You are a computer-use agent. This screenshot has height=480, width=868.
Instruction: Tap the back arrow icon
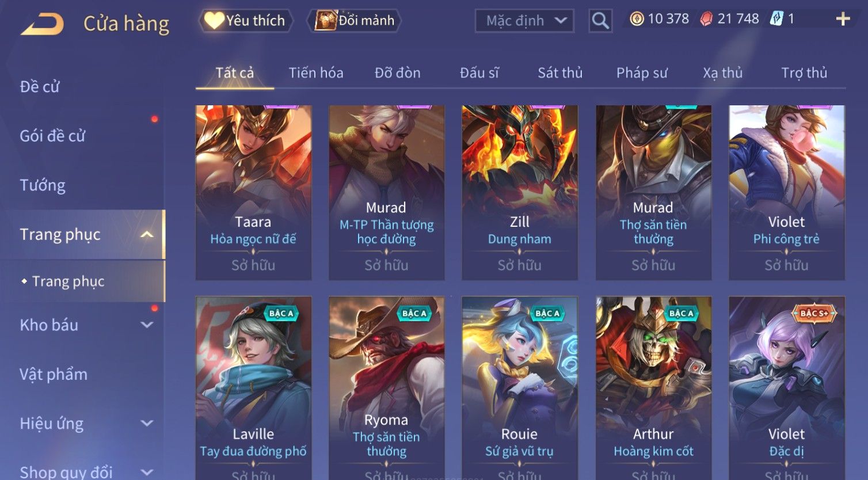[x=42, y=24]
